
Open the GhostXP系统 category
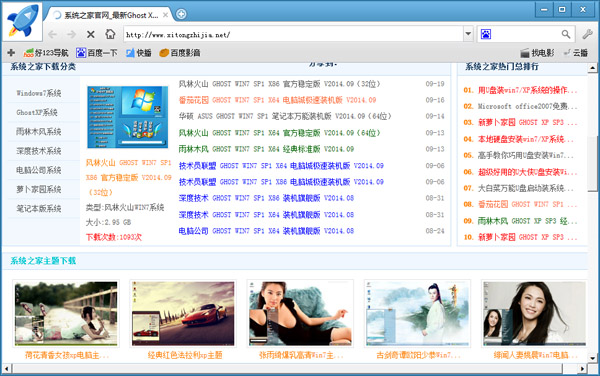point(37,112)
